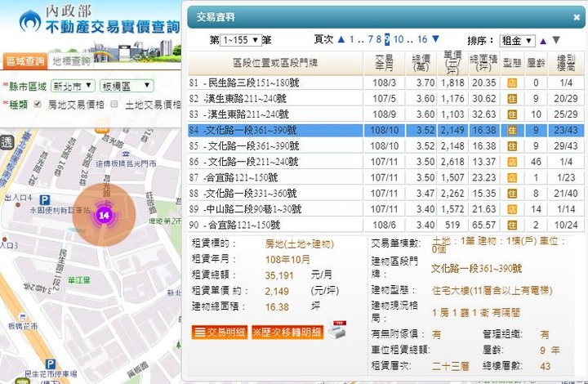Click the type icon in row 88
The height and width of the screenshot is (384, 588).
512,193
